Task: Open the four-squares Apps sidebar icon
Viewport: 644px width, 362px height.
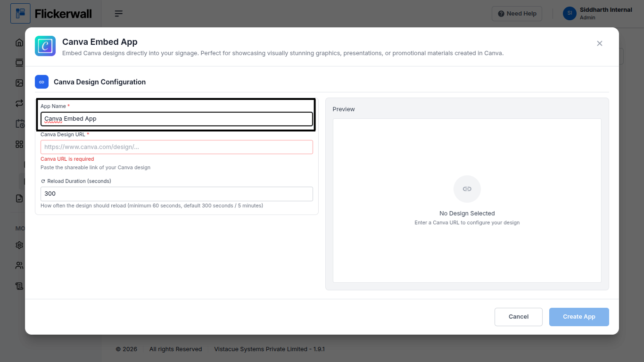Action: pyautogui.click(x=19, y=144)
